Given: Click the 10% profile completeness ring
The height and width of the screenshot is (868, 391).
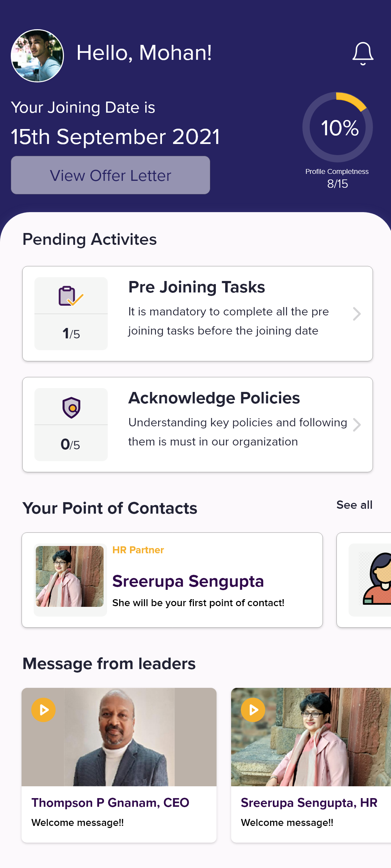Looking at the screenshot, I should tap(337, 127).
